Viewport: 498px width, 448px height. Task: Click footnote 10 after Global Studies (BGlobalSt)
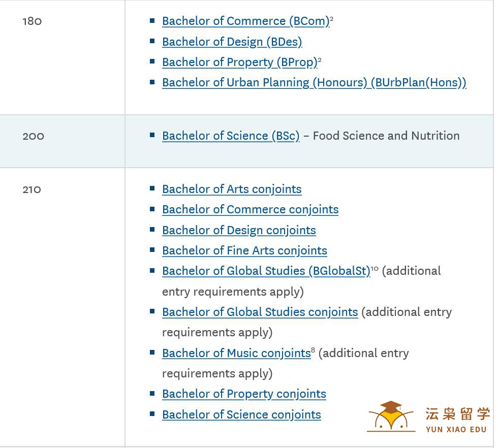click(375, 269)
